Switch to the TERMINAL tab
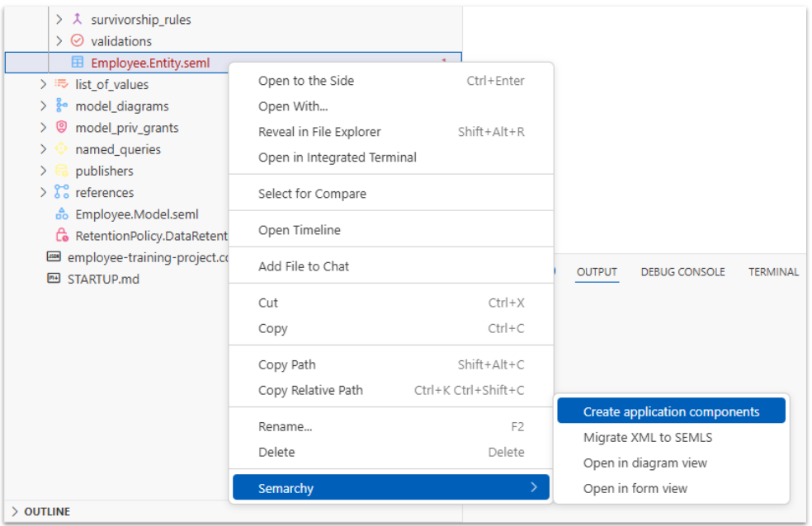 pos(773,272)
